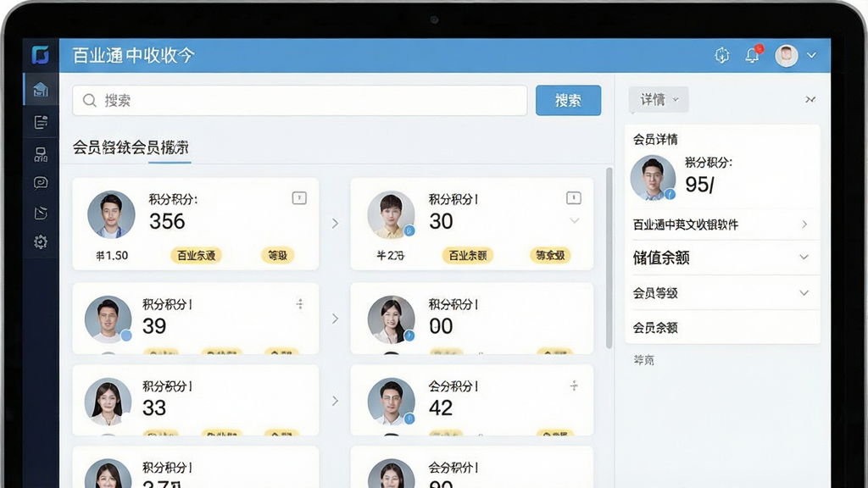The image size is (868, 488).
Task: Open 百业通中英文收银软件 row in details
Action: click(x=722, y=224)
